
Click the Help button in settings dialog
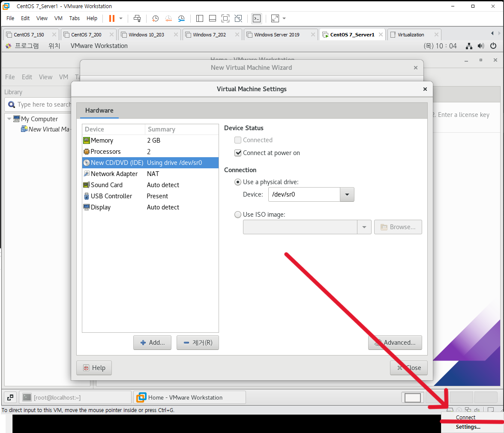(x=94, y=368)
